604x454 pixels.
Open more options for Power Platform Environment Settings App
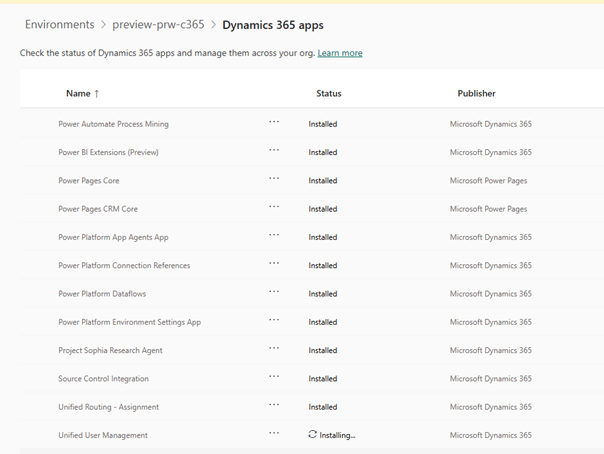[274, 320]
